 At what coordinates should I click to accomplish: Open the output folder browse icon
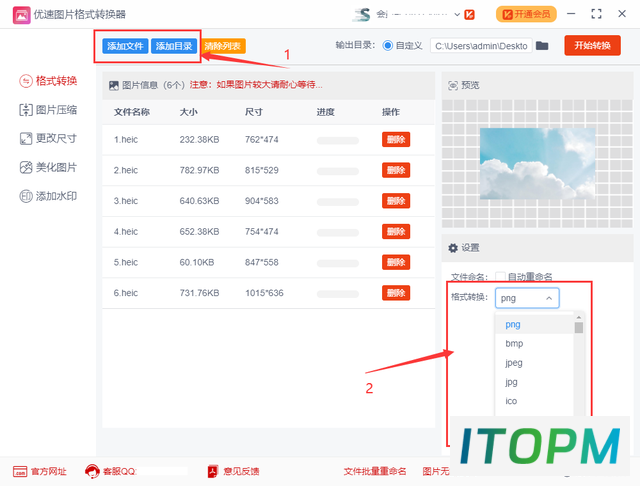[542, 45]
